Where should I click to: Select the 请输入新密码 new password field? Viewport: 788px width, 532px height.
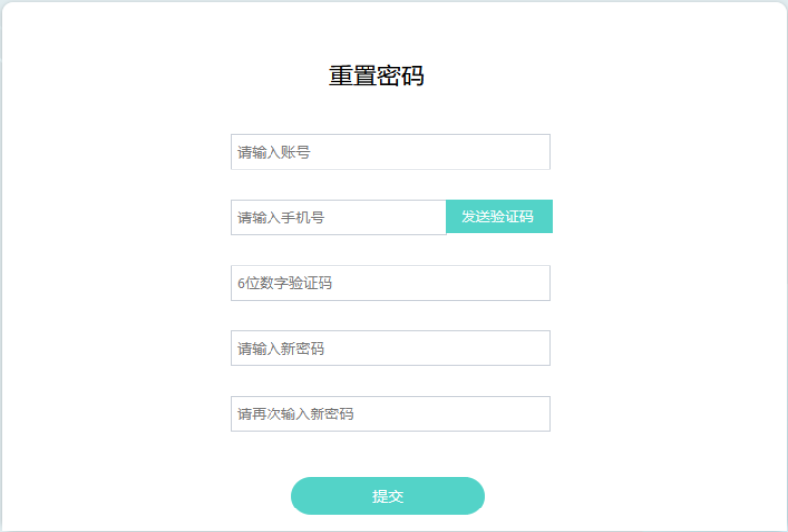390,349
